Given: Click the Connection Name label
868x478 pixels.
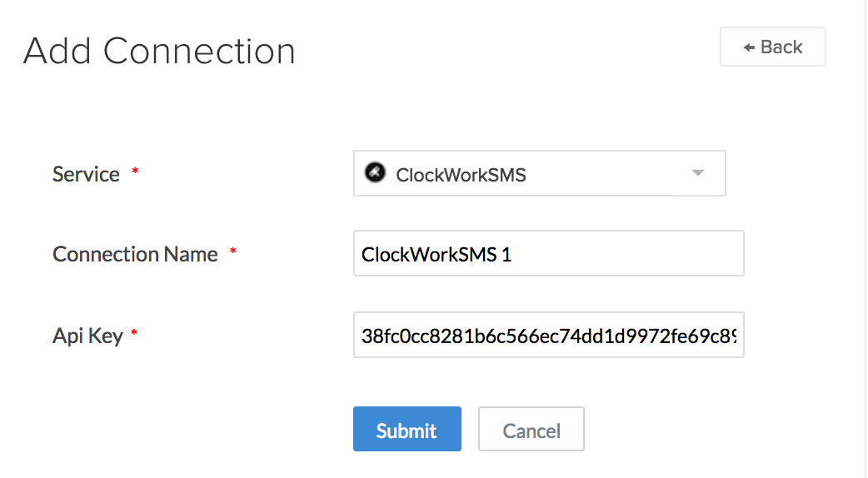Looking at the screenshot, I should coord(135,254).
